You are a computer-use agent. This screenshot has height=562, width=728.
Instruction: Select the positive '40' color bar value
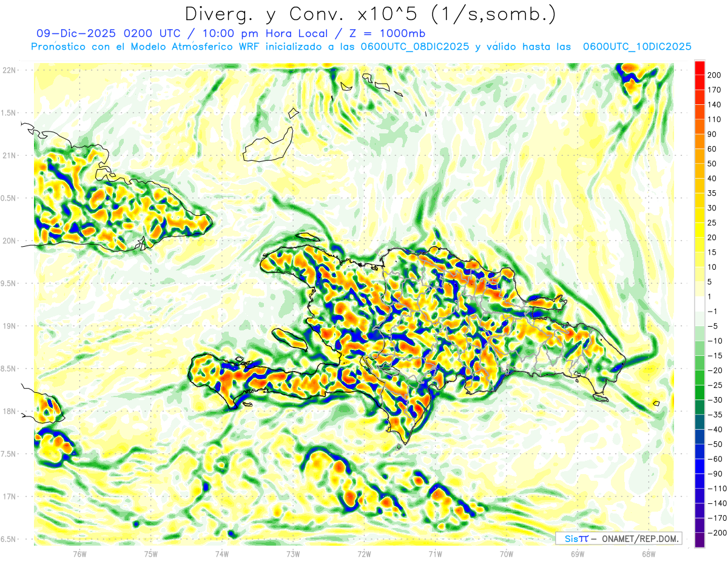713,179
